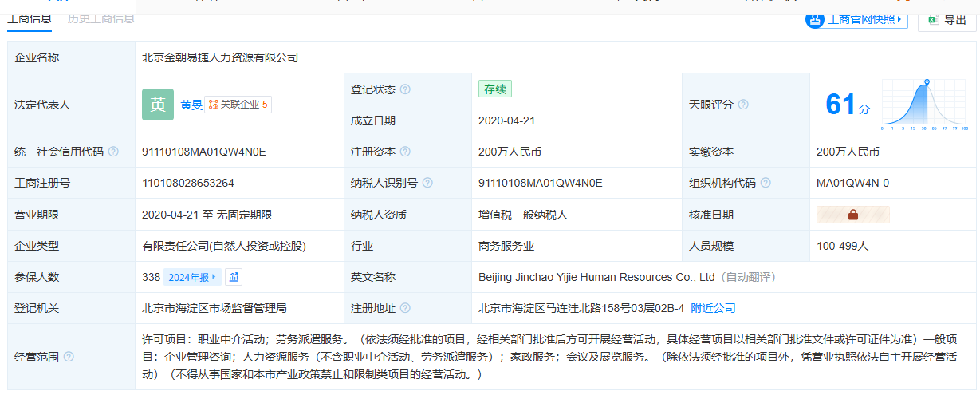980x399 pixels.
Task: Open legal representative 黄旻 link
Action: [191, 105]
